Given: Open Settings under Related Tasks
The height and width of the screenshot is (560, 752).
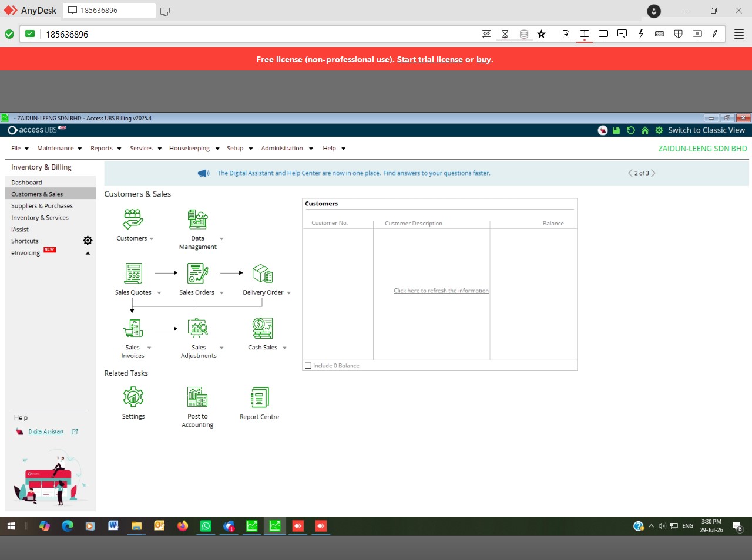Looking at the screenshot, I should 133,397.
